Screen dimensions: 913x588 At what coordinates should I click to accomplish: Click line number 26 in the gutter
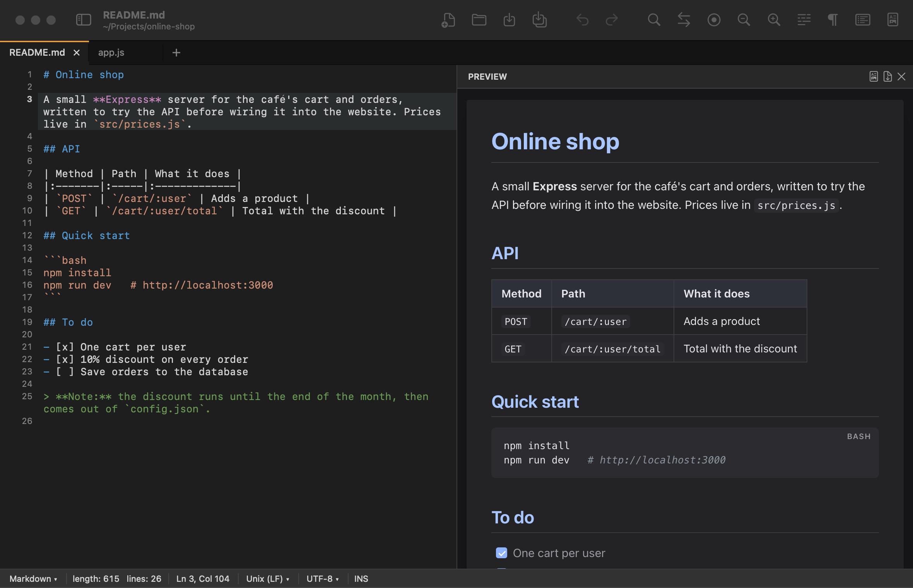tap(27, 421)
